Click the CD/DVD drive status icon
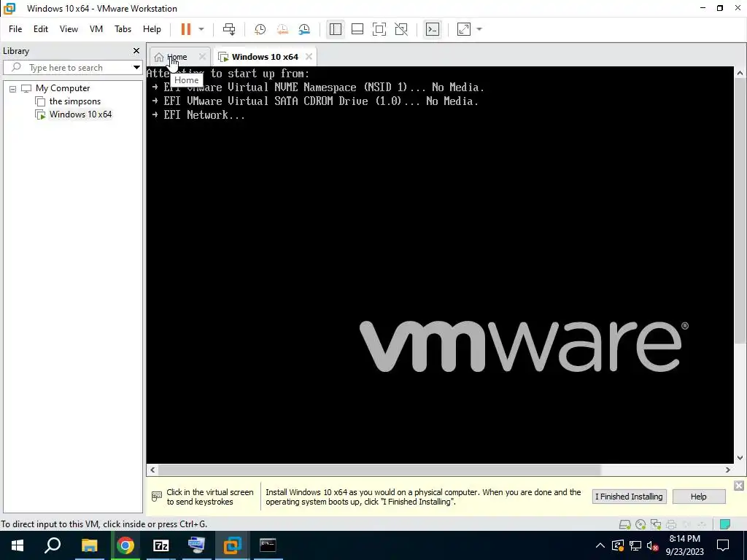Viewport: 747px width, 560px height. click(640, 525)
